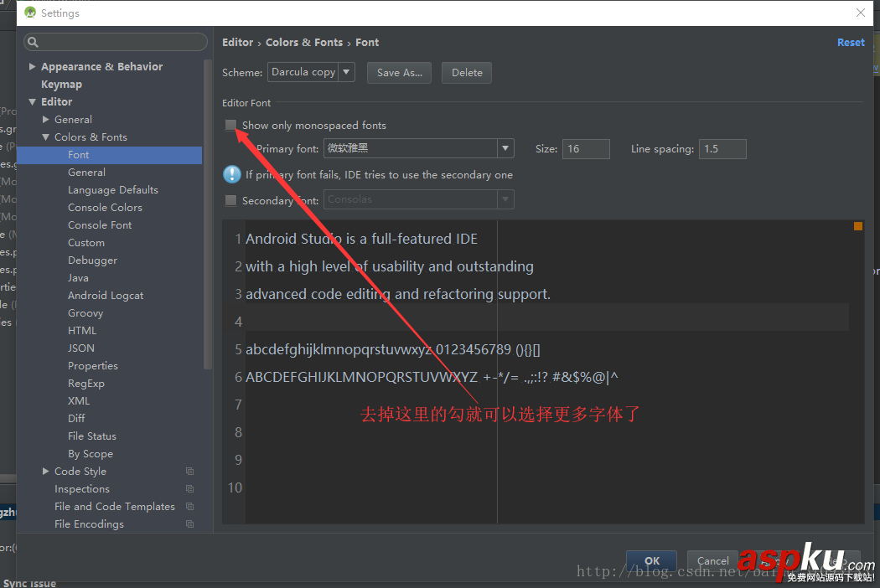
Task: Click the Sync issue text in background window
Action: [x=29, y=583]
